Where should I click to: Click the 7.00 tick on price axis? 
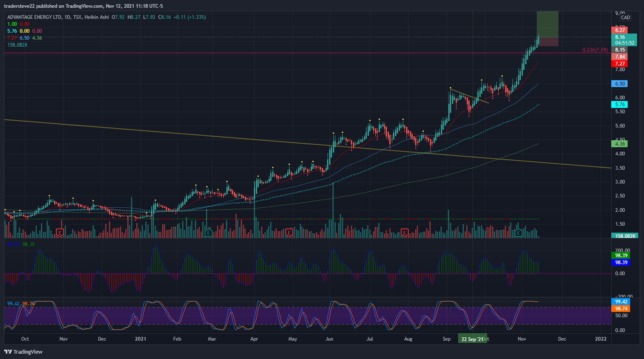[620, 70]
